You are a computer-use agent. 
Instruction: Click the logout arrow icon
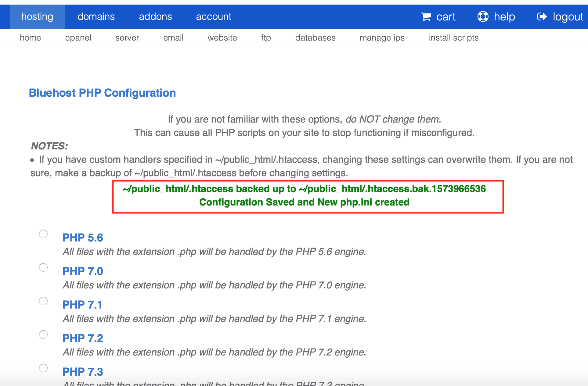tap(542, 16)
